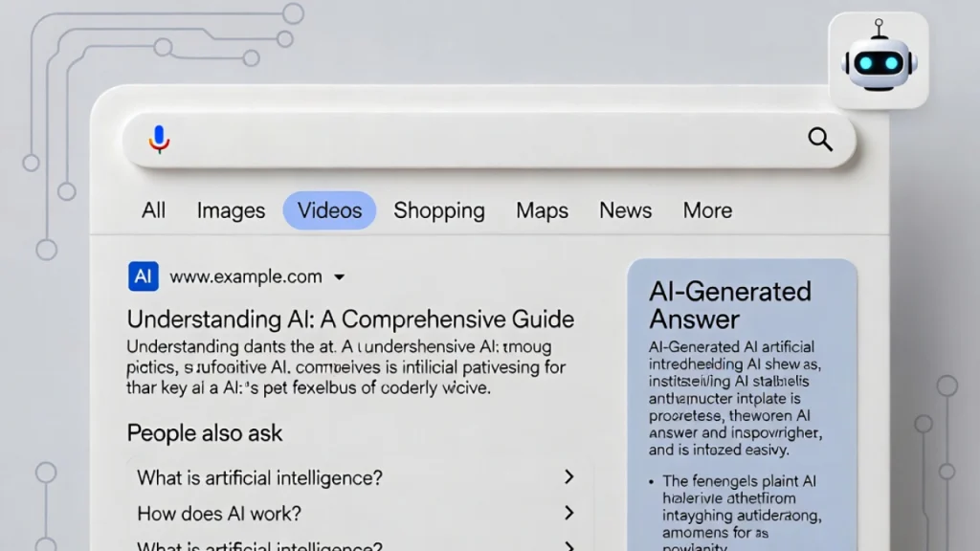Click the magnifying glass search icon

pyautogui.click(x=820, y=139)
